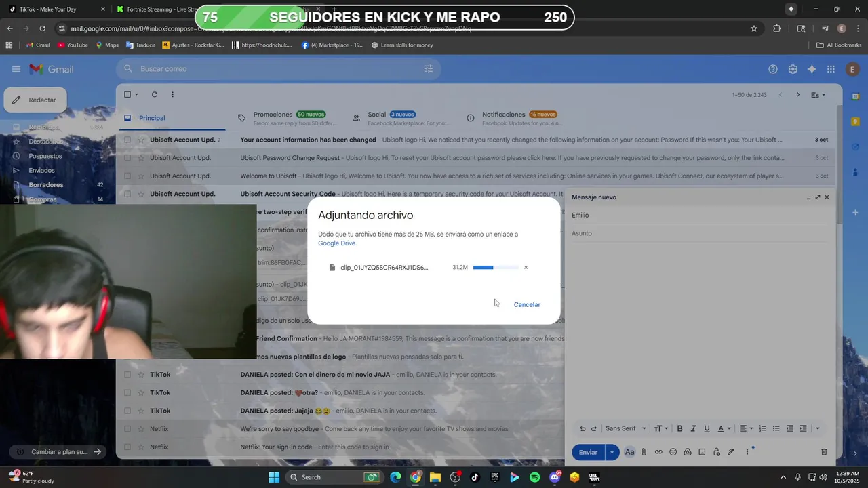
Task: Insert signature with the pen icon
Action: coord(731,452)
